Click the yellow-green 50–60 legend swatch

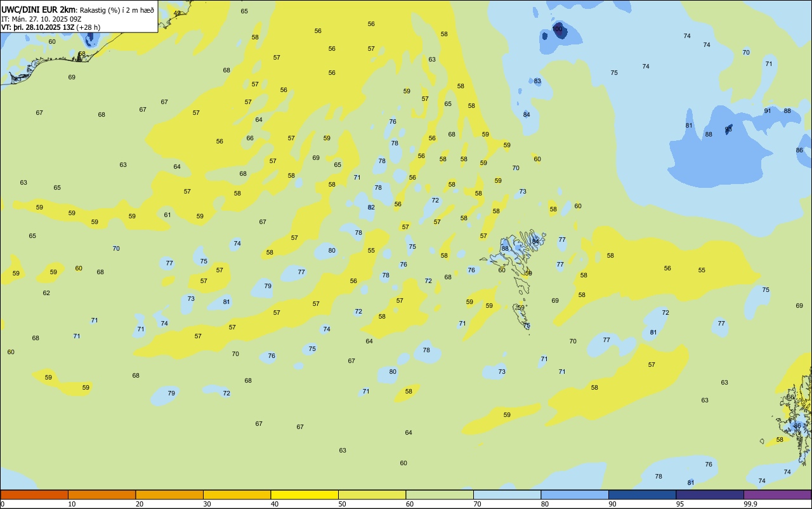tap(372, 494)
